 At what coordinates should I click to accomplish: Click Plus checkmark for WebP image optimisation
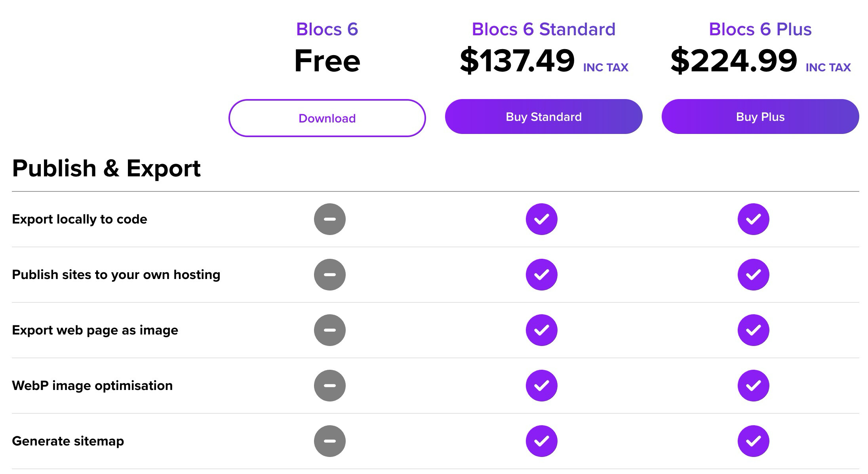[753, 386]
